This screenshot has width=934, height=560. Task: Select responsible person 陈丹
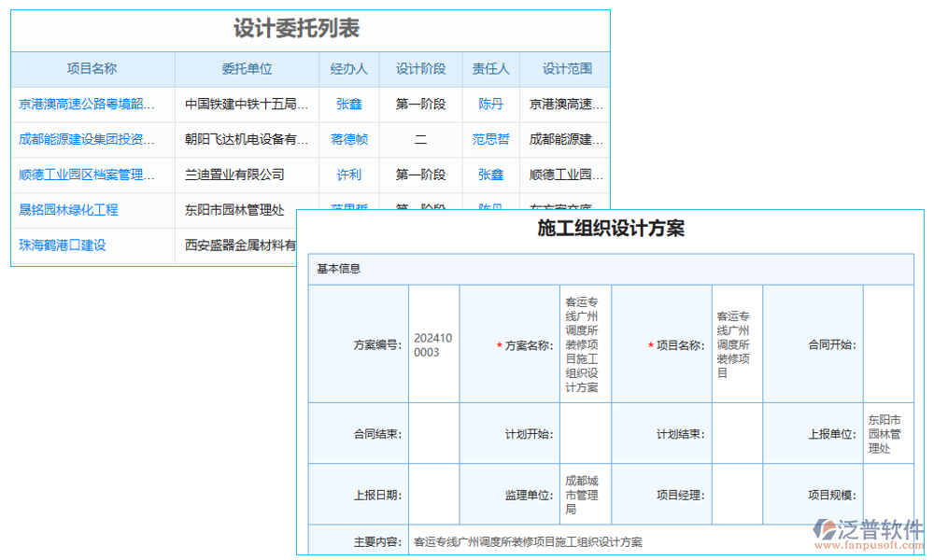tap(489, 104)
